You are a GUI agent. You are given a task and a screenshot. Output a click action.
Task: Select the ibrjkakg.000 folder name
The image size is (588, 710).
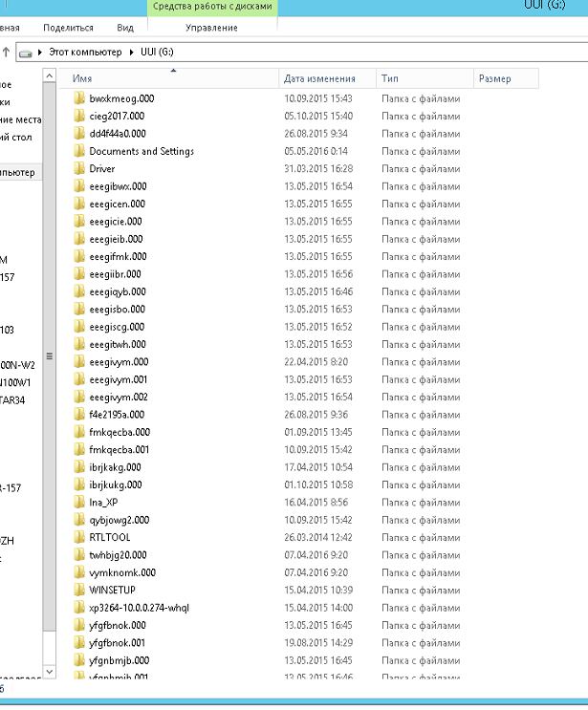click(115, 467)
